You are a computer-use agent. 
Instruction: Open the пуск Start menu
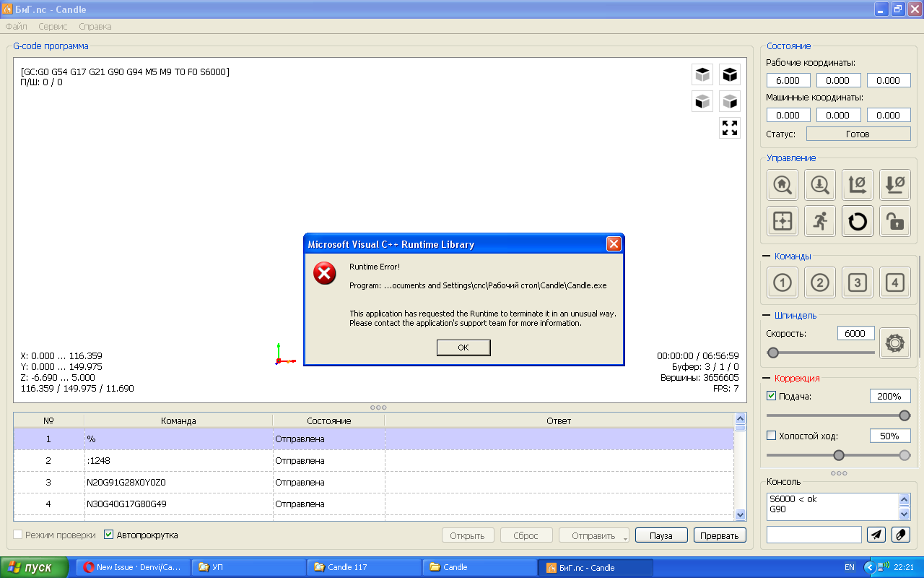tap(35, 567)
